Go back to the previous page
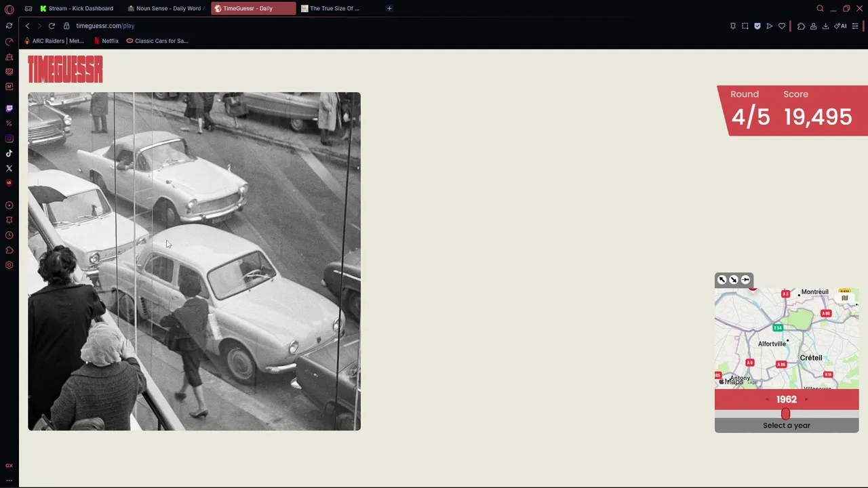Image resolution: width=868 pixels, height=488 pixels. pyautogui.click(x=27, y=26)
